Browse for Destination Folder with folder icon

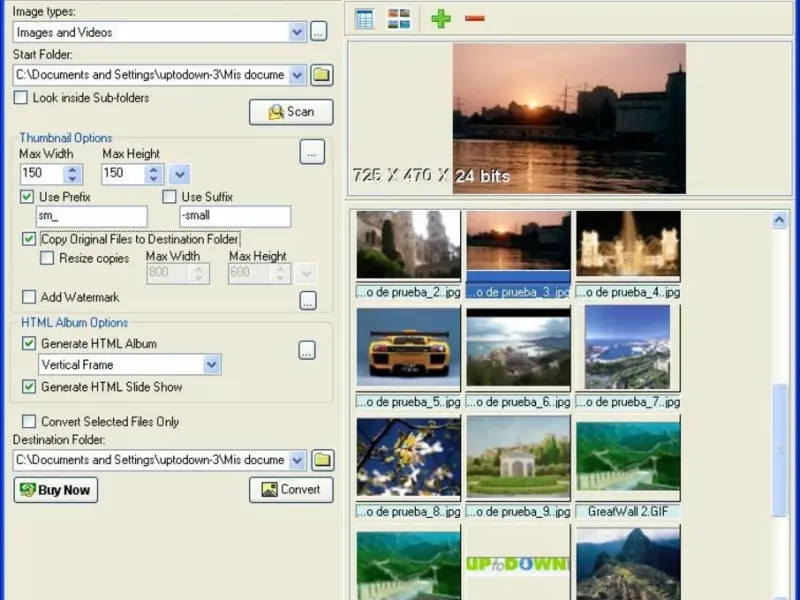pos(321,460)
